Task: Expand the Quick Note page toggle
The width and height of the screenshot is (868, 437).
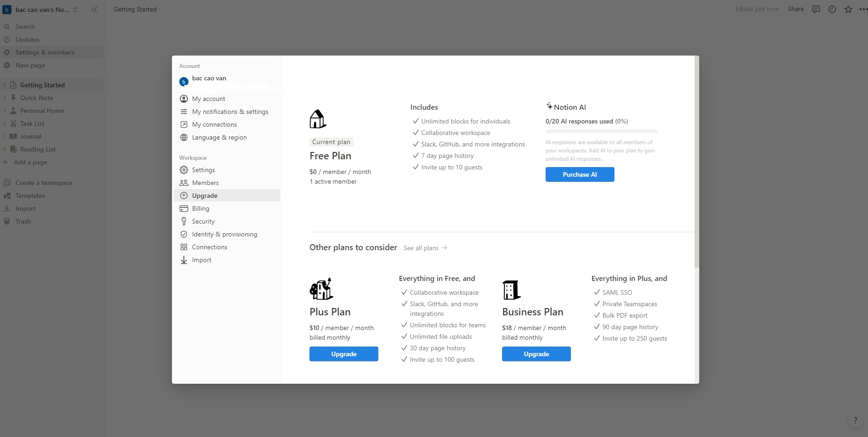Action: [x=5, y=98]
